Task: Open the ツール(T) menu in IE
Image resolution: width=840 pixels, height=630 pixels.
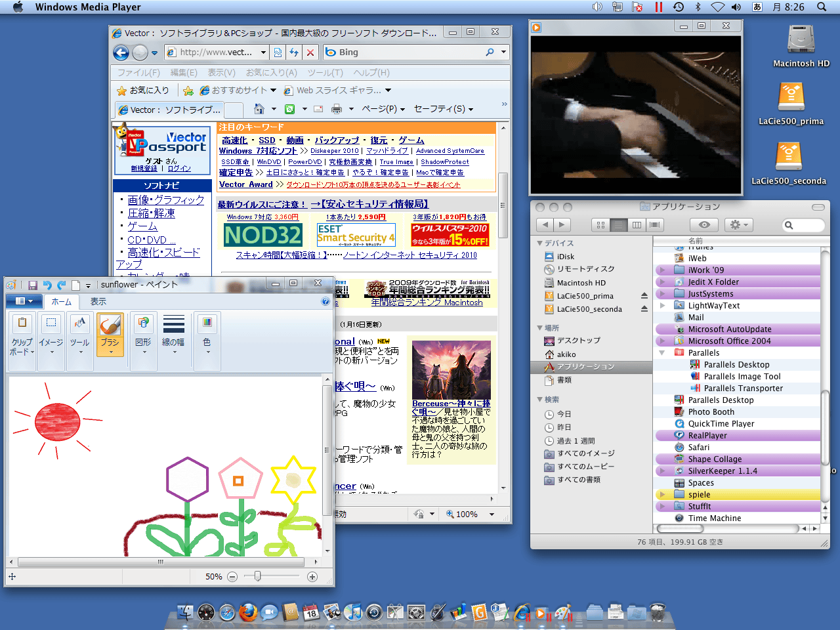Action: tap(325, 73)
